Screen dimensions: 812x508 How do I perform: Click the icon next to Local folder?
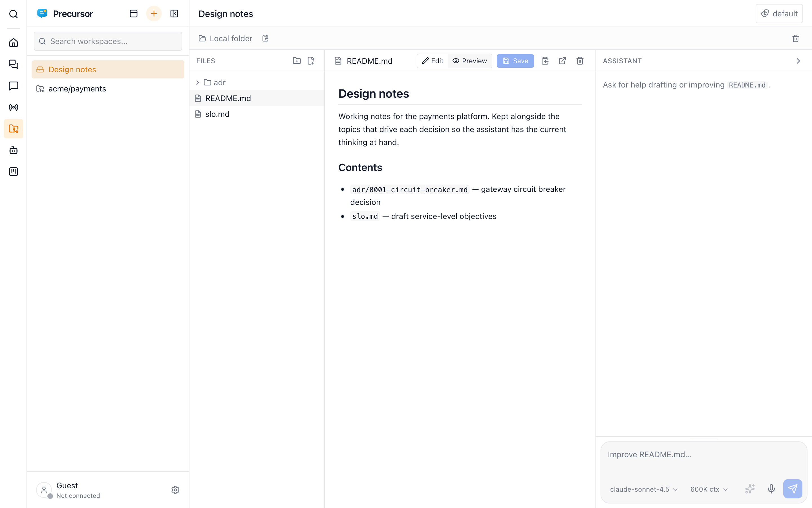(x=265, y=38)
